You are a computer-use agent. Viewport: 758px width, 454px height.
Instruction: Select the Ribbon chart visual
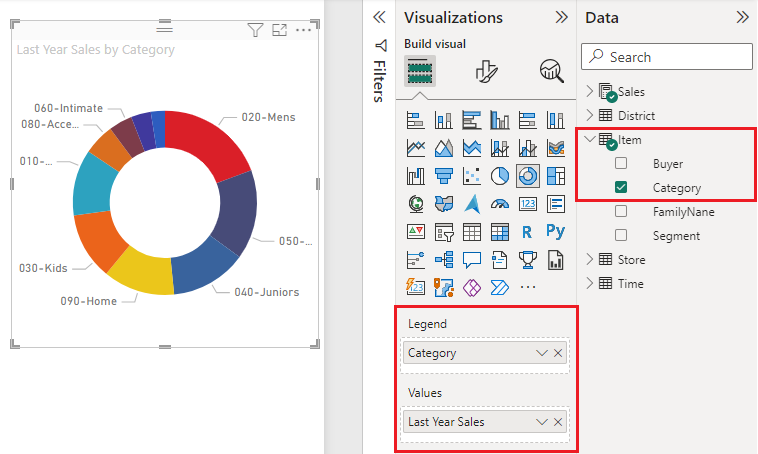(555, 148)
